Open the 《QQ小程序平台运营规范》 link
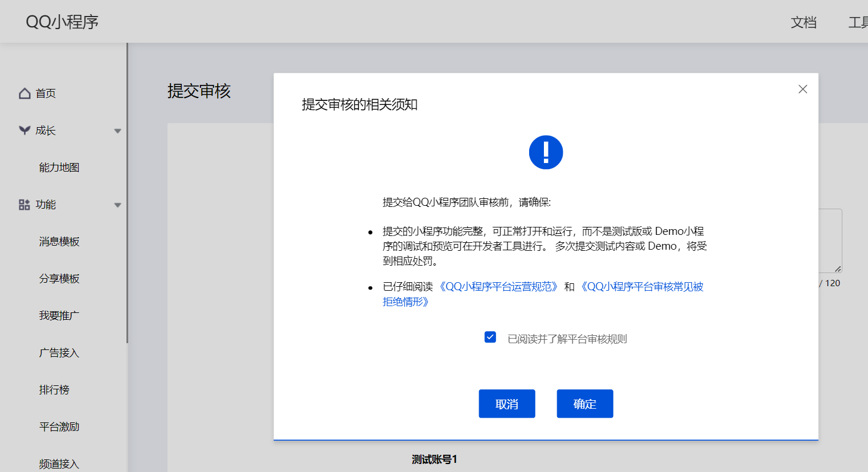The image size is (868, 472). (498, 286)
